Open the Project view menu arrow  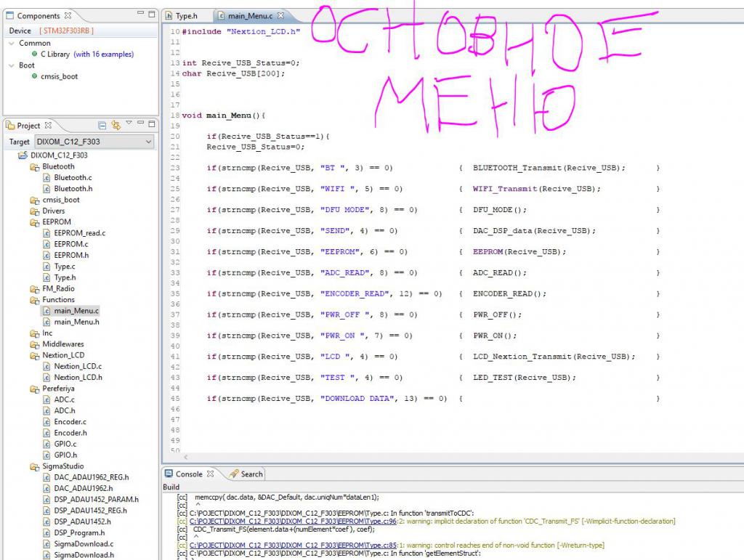click(129, 124)
